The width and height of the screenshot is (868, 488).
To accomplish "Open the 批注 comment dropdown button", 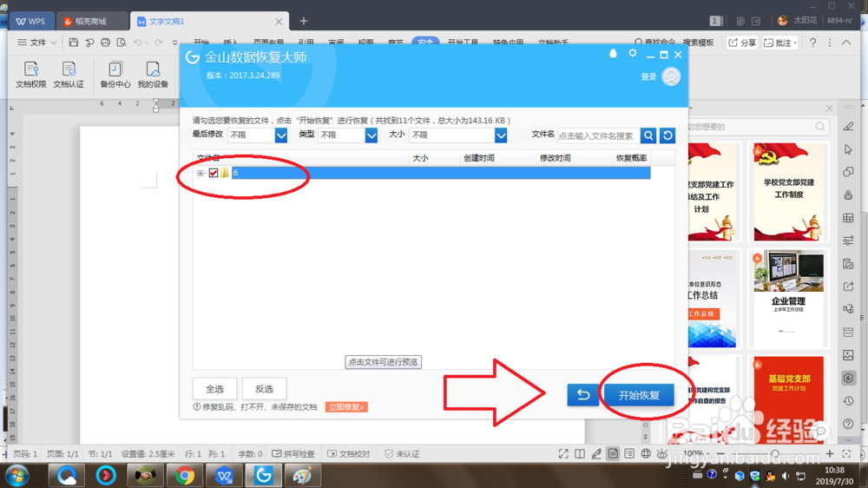I will [x=779, y=43].
